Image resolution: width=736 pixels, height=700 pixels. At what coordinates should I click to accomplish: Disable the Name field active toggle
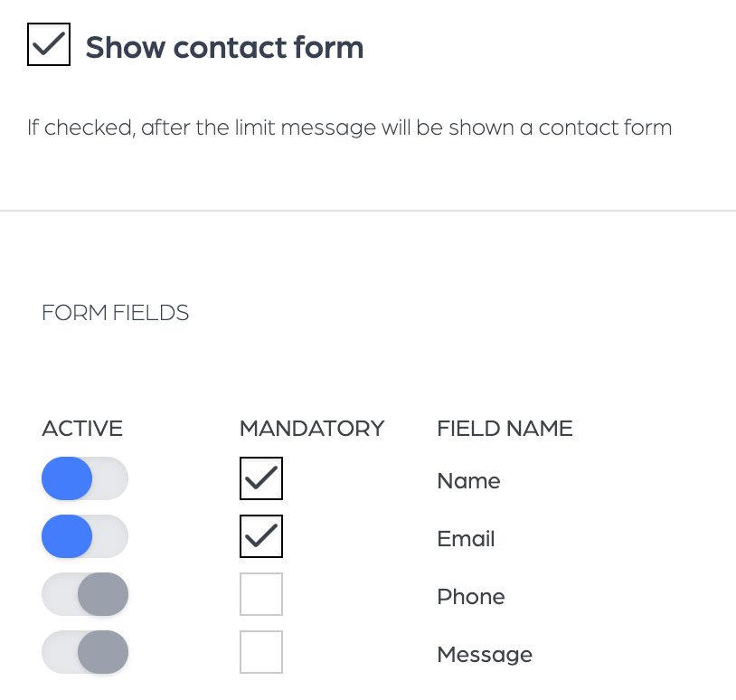click(85, 478)
